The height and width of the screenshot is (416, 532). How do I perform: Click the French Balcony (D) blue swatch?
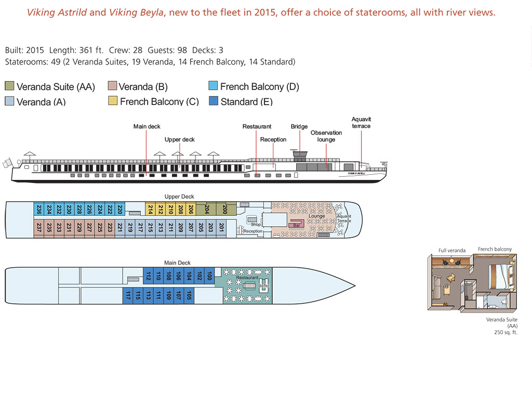[213, 86]
